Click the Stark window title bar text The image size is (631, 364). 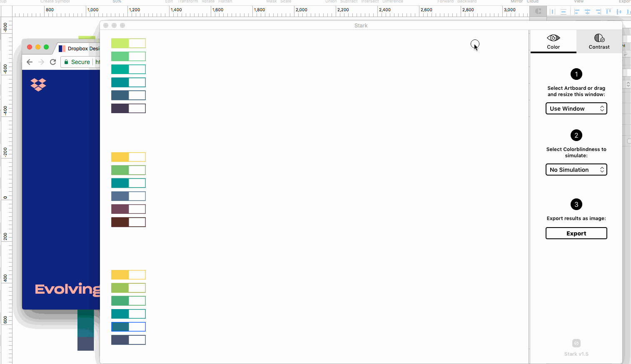click(361, 25)
